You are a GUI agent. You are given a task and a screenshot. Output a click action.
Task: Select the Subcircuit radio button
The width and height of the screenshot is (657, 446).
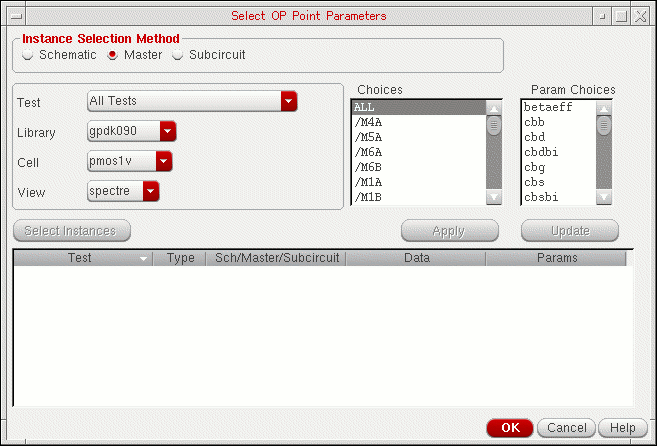(178, 55)
